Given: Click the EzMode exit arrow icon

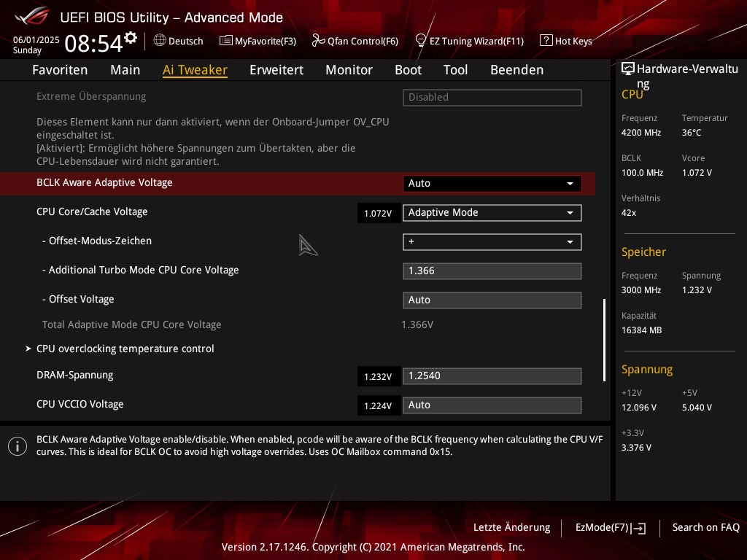Looking at the screenshot, I should pyautogui.click(x=640, y=528).
